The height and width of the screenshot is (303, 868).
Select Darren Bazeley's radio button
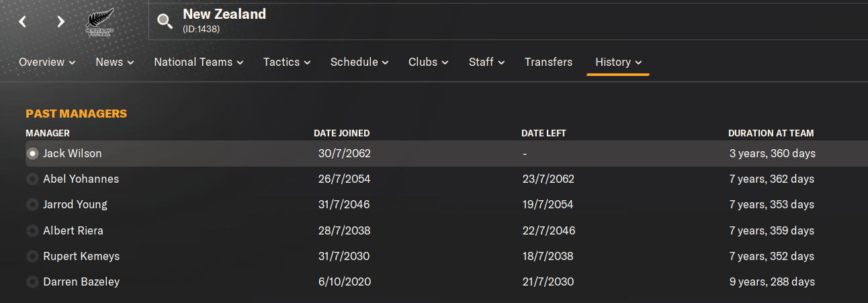coord(32,282)
